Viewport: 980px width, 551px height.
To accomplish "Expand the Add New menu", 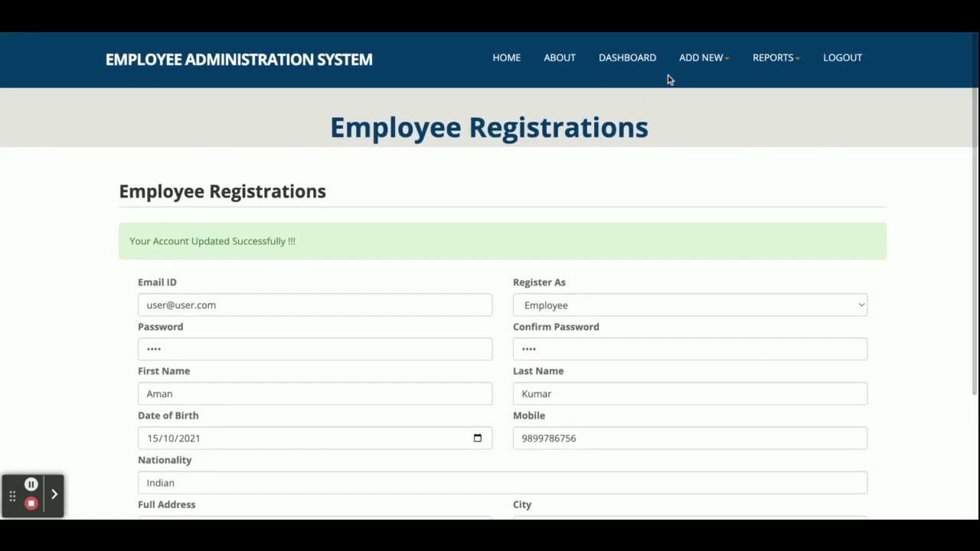I will tap(704, 57).
